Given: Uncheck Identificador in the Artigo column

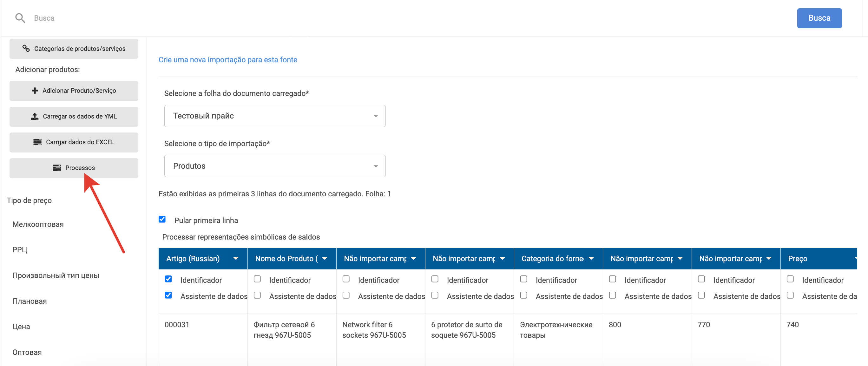Looking at the screenshot, I should point(168,279).
